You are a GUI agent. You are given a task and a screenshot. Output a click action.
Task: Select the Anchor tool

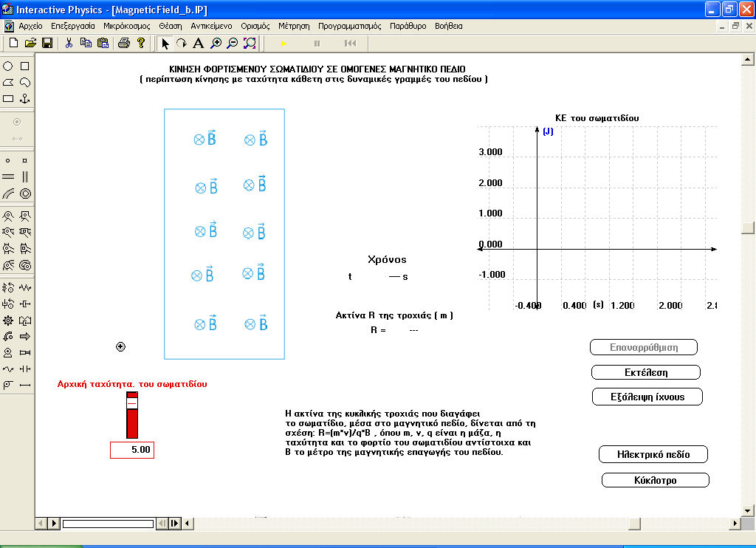[x=25, y=99]
